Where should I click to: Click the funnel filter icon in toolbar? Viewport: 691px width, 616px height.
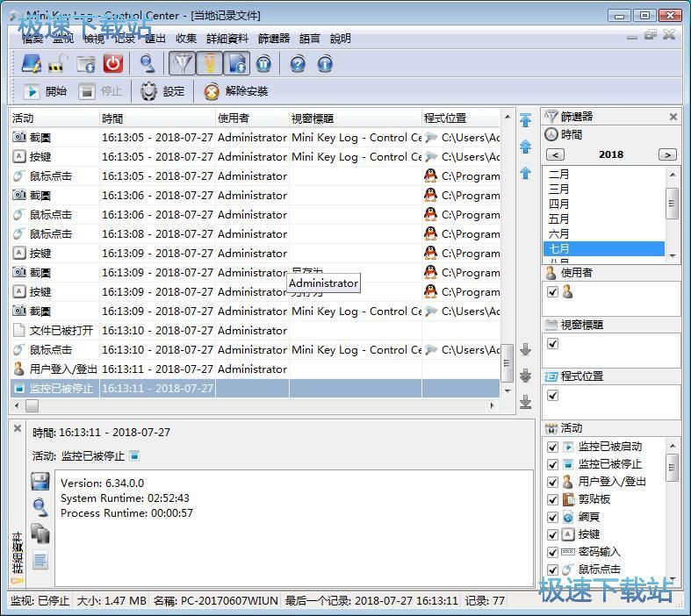(x=182, y=63)
